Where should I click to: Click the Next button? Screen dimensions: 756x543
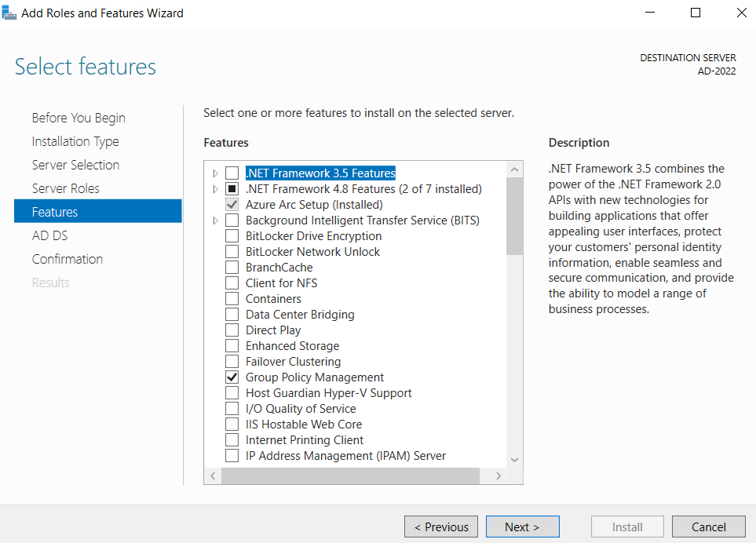[522, 527]
